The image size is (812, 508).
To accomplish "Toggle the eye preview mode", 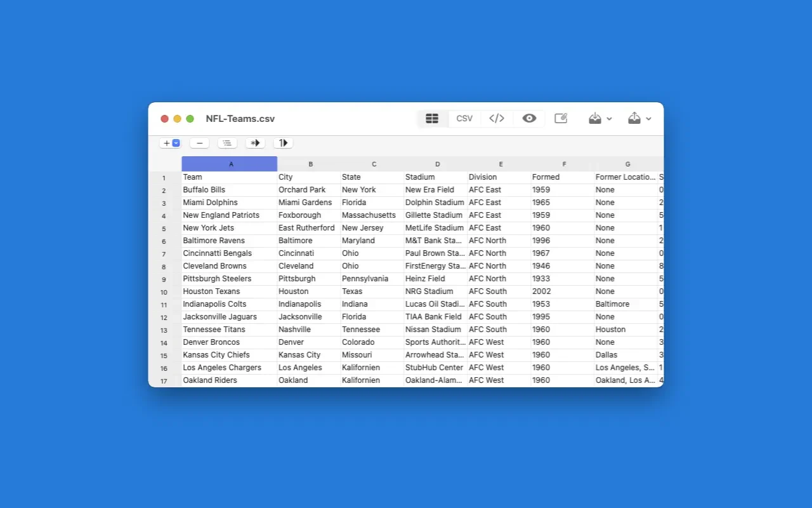I will point(529,119).
